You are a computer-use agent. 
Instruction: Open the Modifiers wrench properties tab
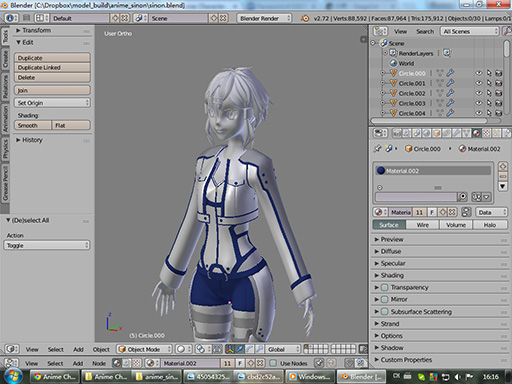457,134
